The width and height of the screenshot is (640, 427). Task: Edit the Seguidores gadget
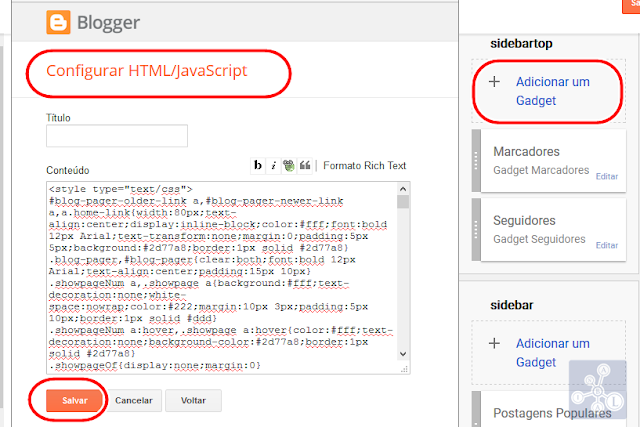[x=607, y=245]
